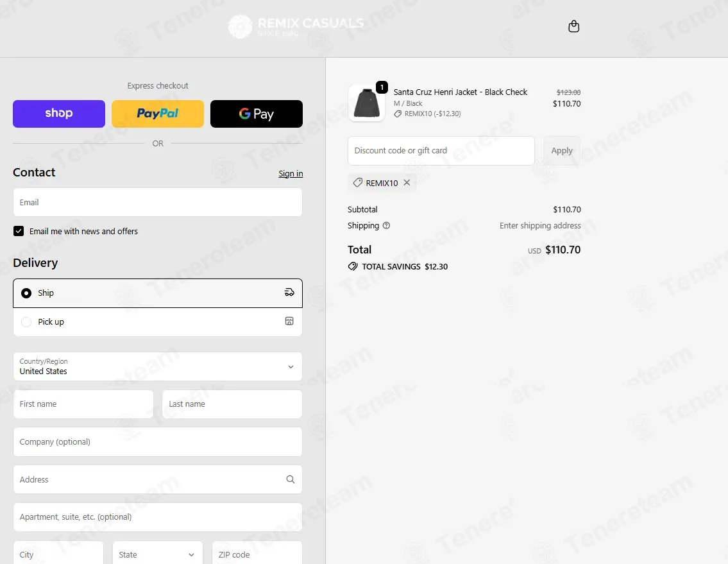Click the Subtotal label
Image resolution: width=728 pixels, height=564 pixels.
(362, 210)
